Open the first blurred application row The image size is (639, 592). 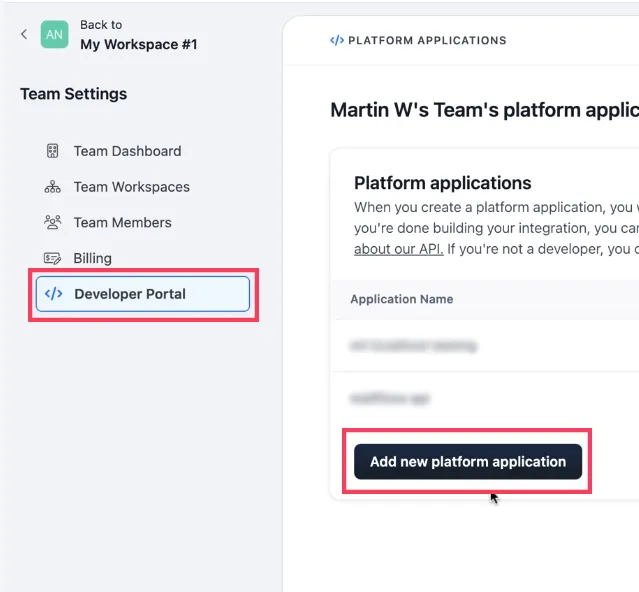tap(485, 346)
